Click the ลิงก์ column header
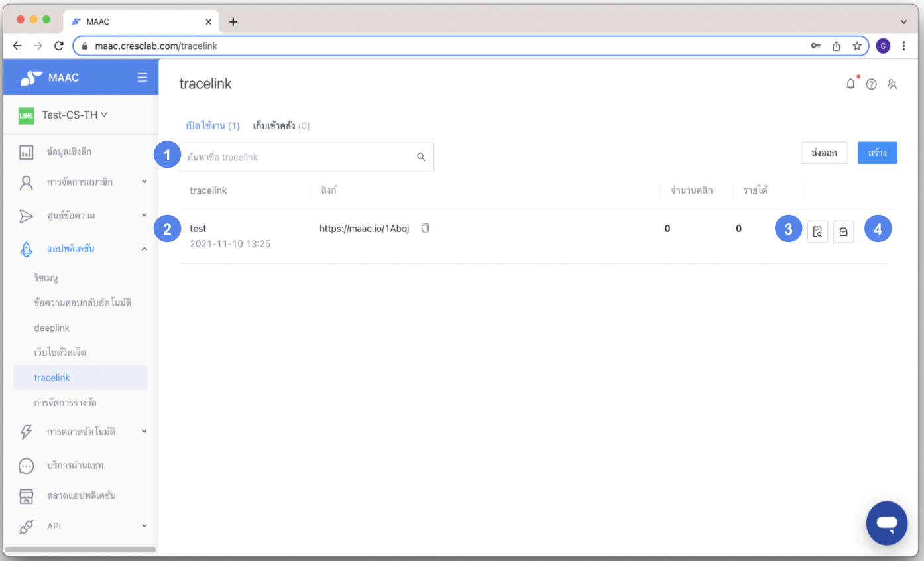 [x=329, y=190]
